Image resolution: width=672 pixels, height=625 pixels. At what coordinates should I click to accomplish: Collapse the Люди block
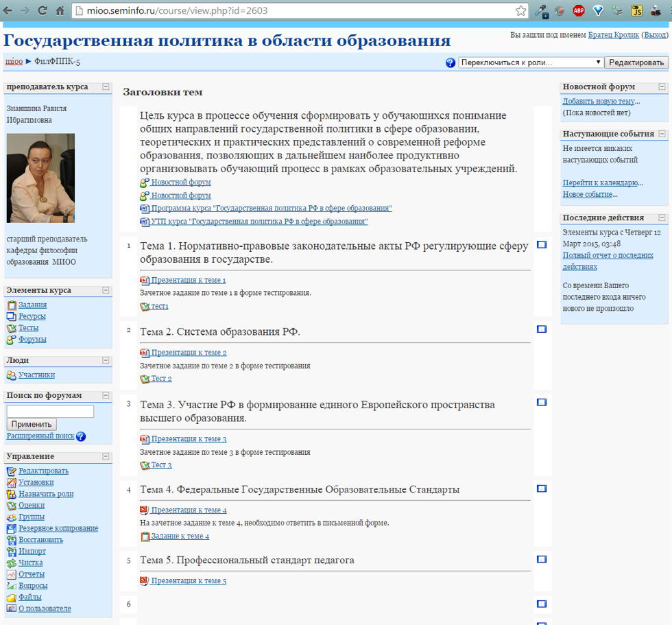point(106,360)
